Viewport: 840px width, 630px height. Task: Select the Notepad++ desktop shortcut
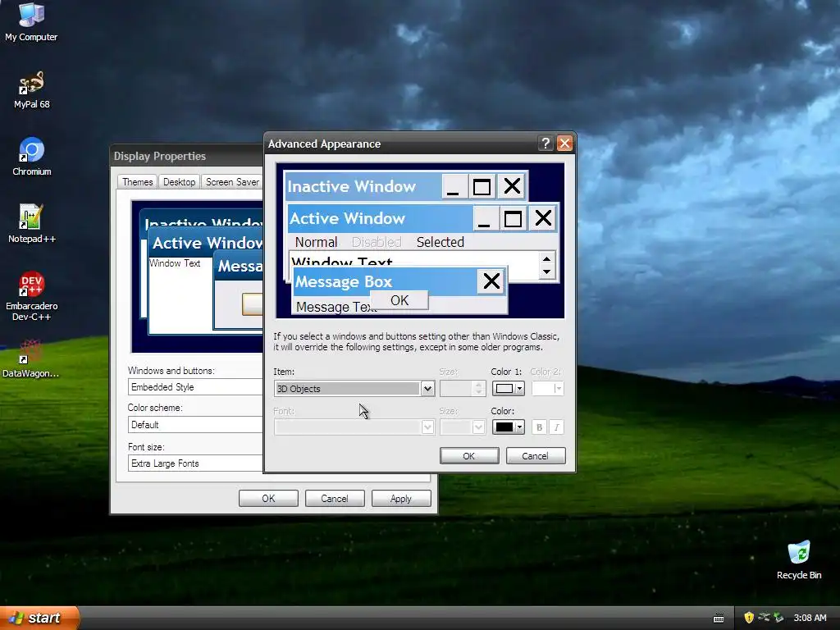(x=31, y=223)
